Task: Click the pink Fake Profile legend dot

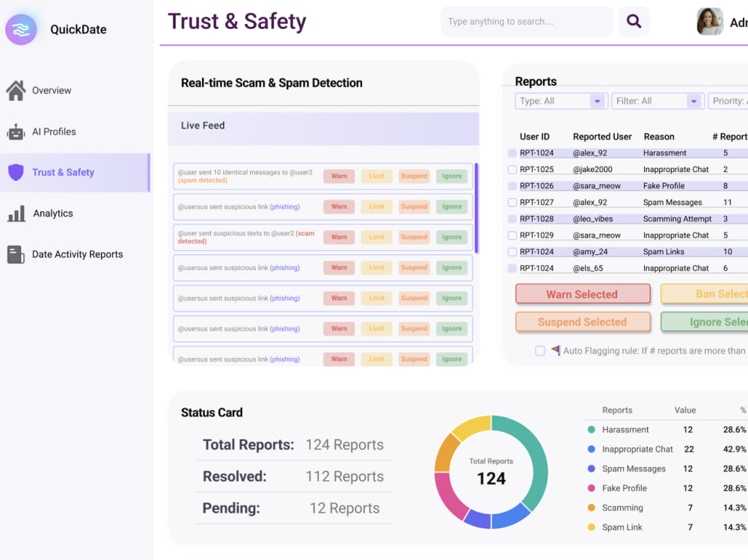Action: click(x=592, y=488)
